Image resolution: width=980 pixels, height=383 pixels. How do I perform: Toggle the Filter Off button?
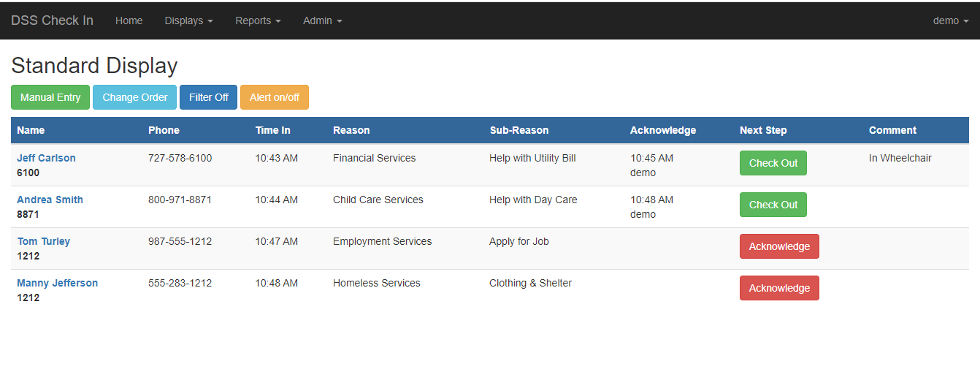pos(208,97)
